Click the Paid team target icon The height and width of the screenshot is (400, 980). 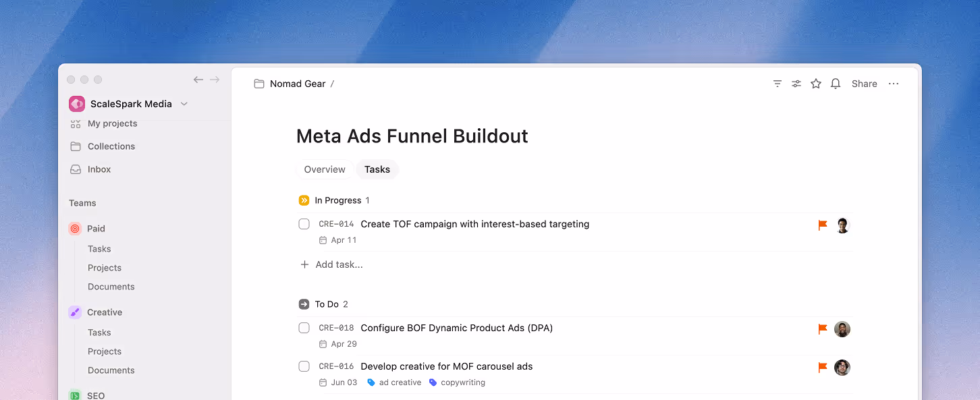click(75, 229)
